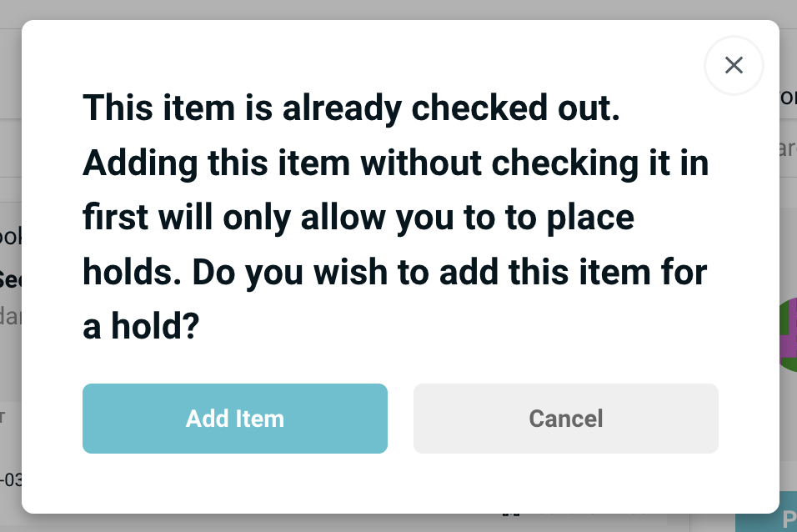Viewport: 797px width, 532px height.
Task: Click the circular close icon top right
Action: tap(734, 65)
